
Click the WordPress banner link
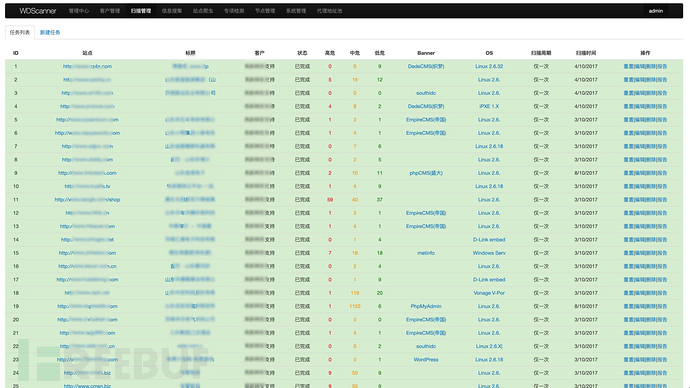pyautogui.click(x=426, y=360)
